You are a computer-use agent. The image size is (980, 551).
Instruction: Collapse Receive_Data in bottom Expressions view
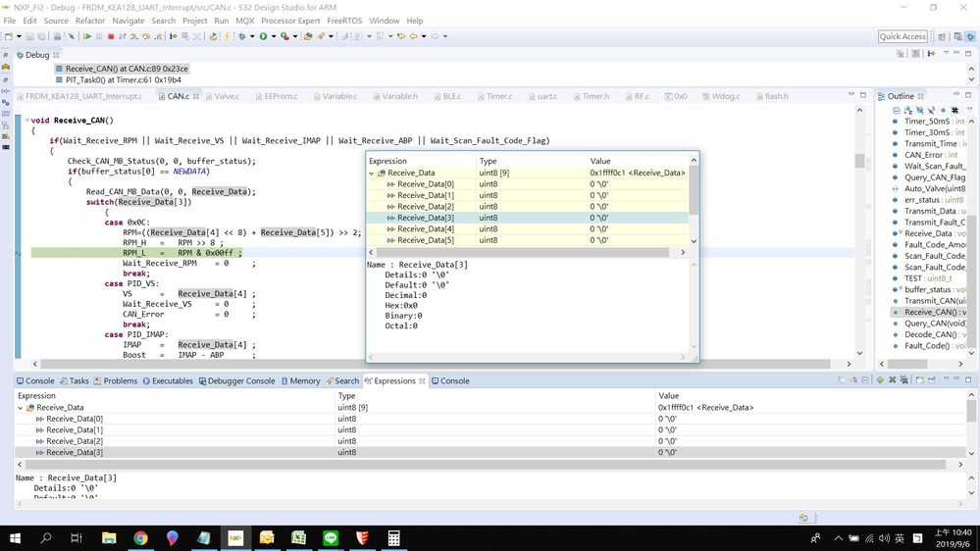pos(20,408)
